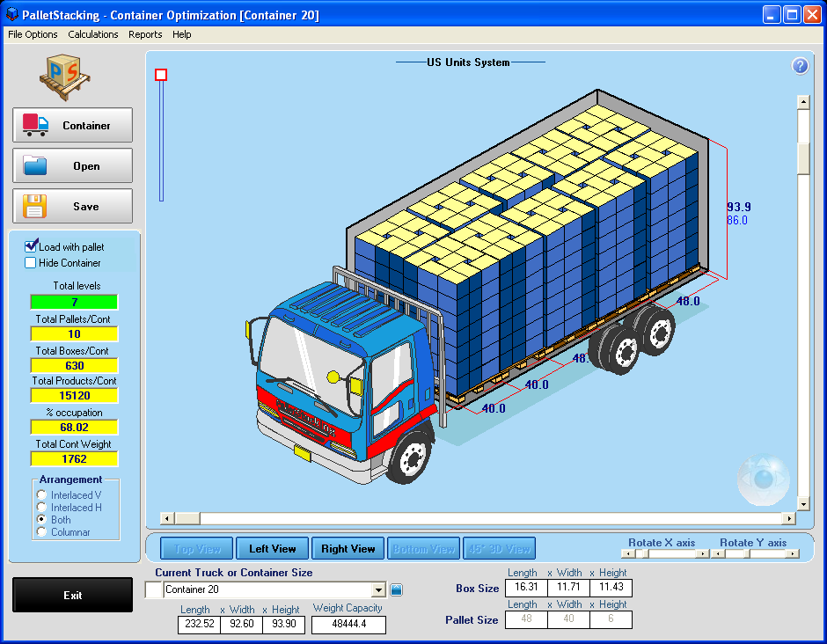
Task: Click the Total Boxes/Cont value 630
Action: pos(75,365)
